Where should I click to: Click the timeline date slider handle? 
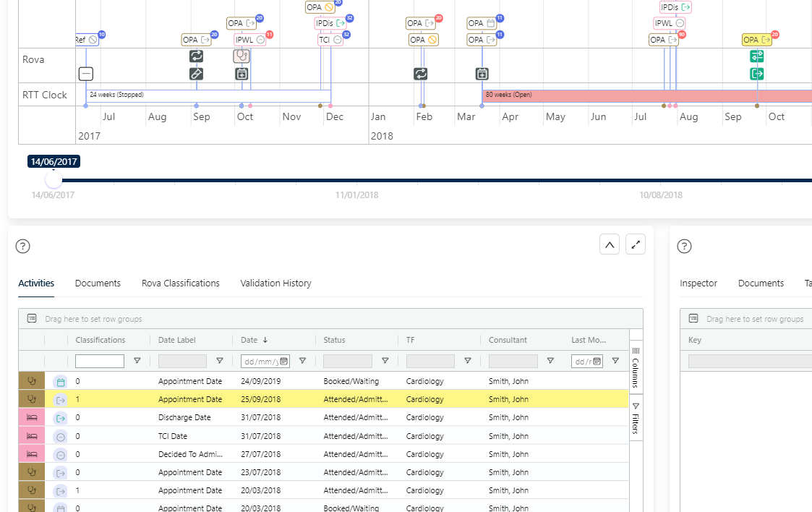point(54,179)
